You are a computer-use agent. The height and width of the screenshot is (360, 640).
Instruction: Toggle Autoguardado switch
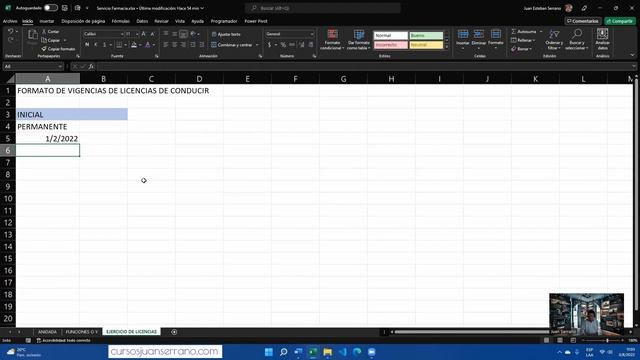(x=51, y=8)
